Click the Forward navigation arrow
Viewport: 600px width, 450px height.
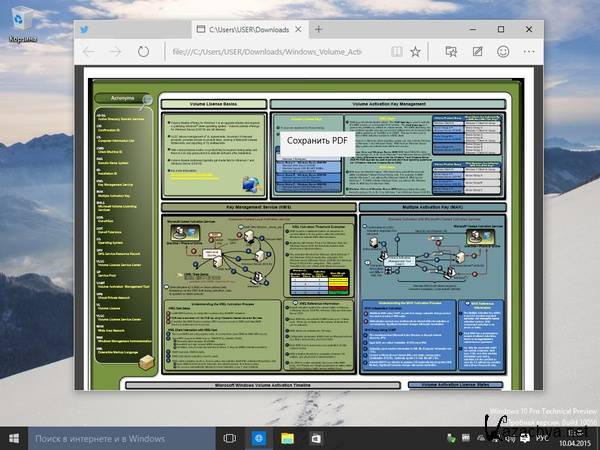point(116,51)
